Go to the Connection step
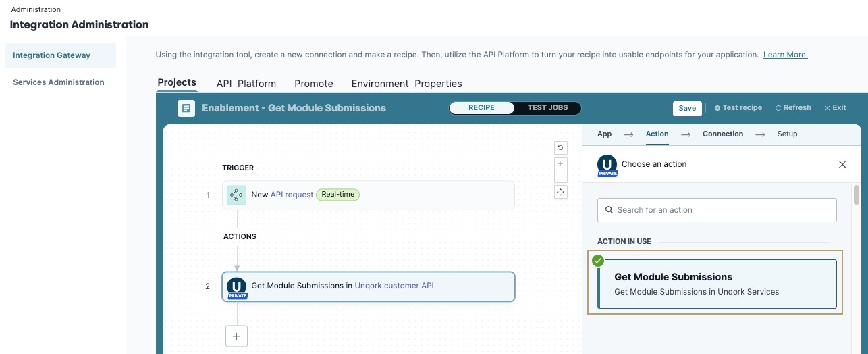 pos(723,134)
